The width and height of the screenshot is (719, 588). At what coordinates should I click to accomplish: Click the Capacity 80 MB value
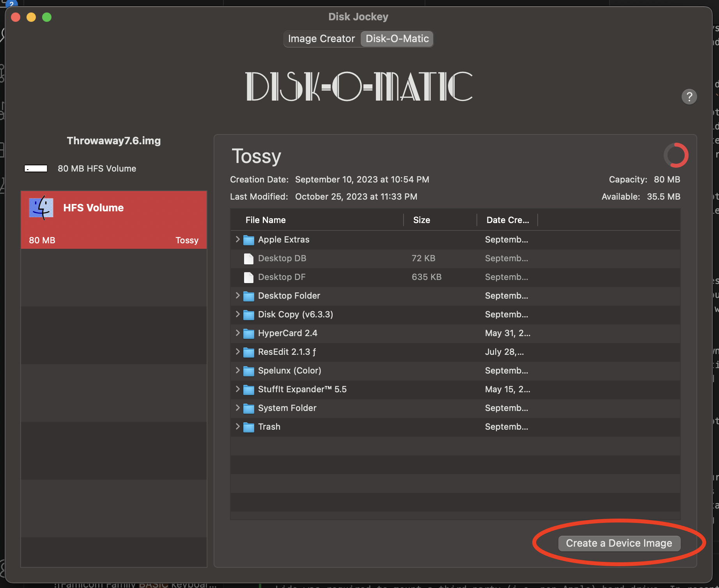pos(667,179)
